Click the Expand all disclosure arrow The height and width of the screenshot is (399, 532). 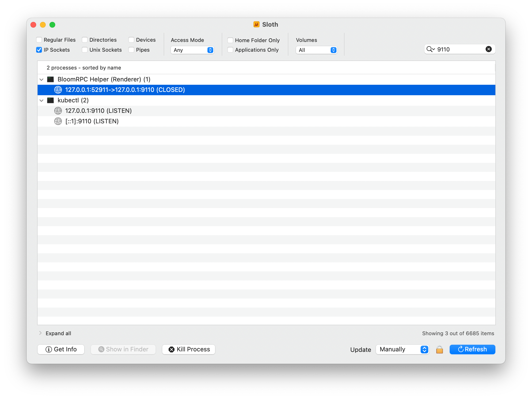tap(40, 333)
